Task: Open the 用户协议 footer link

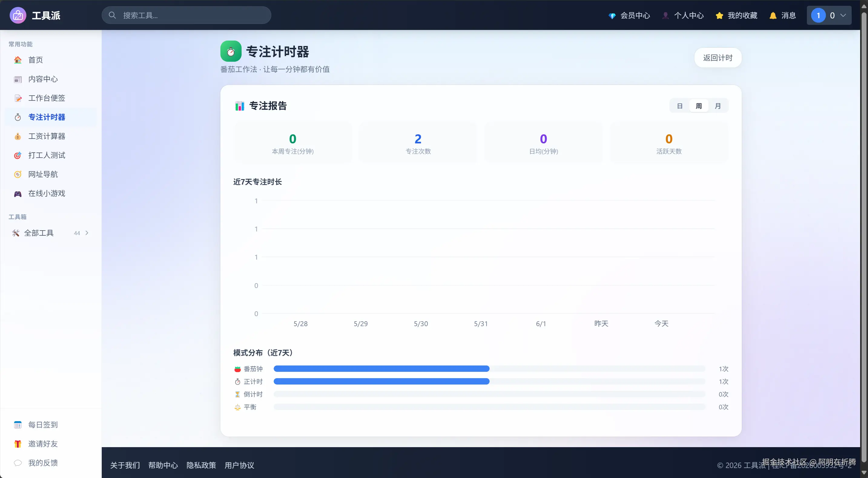Action: (x=239, y=465)
